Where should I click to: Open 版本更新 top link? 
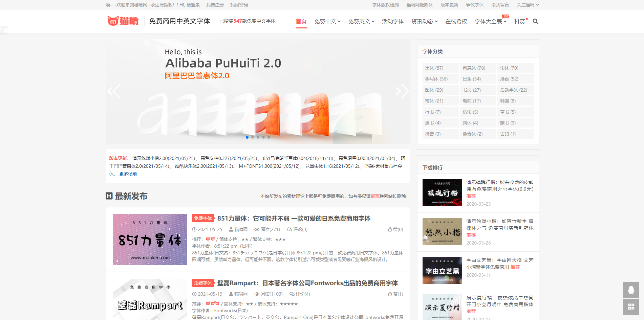point(449,5)
